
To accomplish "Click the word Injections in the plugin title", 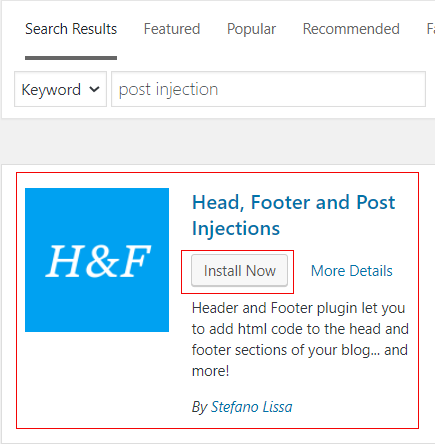I will [x=236, y=229].
